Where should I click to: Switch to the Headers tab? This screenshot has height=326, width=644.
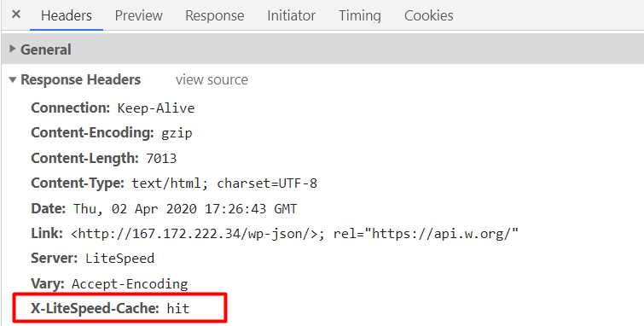67,15
